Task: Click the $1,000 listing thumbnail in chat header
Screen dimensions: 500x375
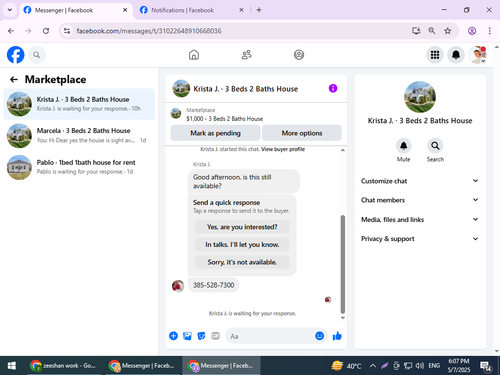Action: tap(176, 114)
